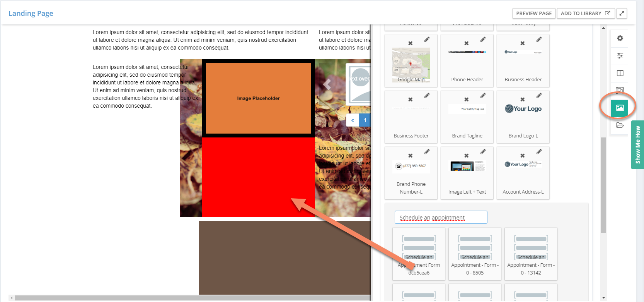Remove the Account Address-L widget

click(523, 156)
